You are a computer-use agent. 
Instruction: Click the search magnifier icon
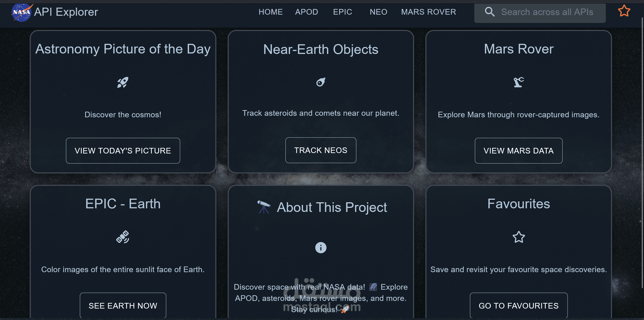(489, 11)
